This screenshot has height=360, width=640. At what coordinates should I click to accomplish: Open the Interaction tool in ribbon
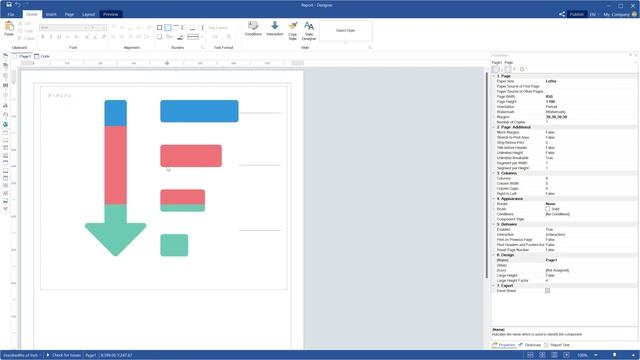[x=275, y=29]
